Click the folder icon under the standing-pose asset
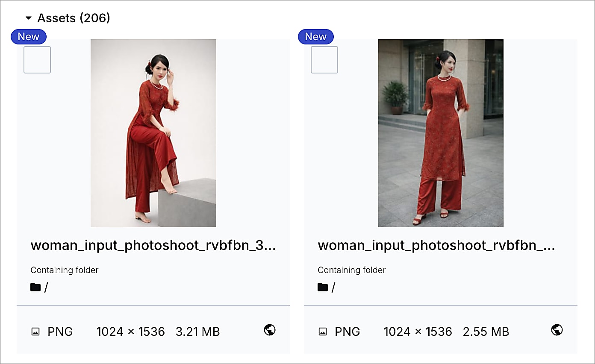 (x=323, y=287)
